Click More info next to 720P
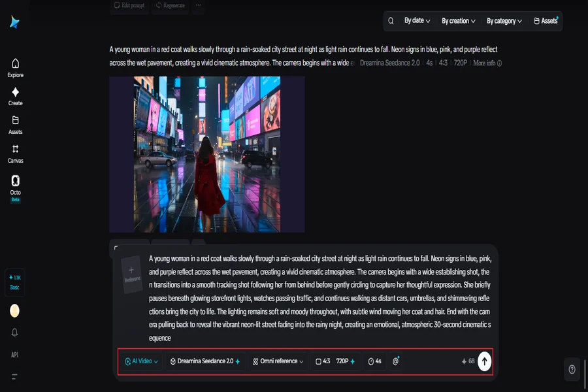The image size is (588, 392). pos(487,63)
